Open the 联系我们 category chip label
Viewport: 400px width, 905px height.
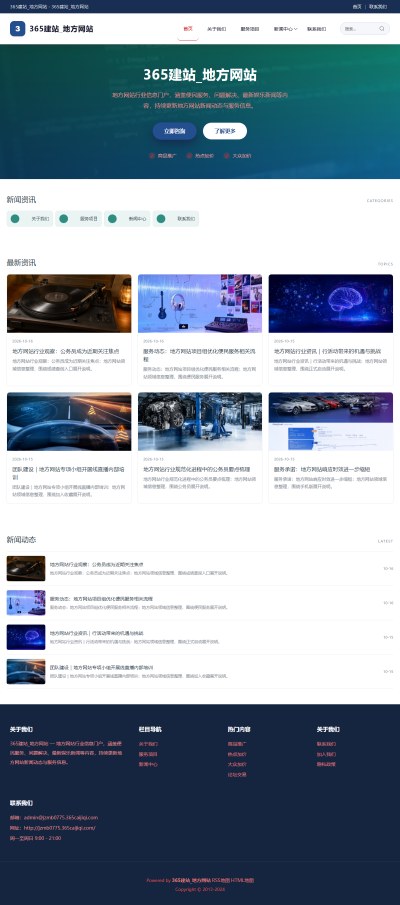coord(186,219)
